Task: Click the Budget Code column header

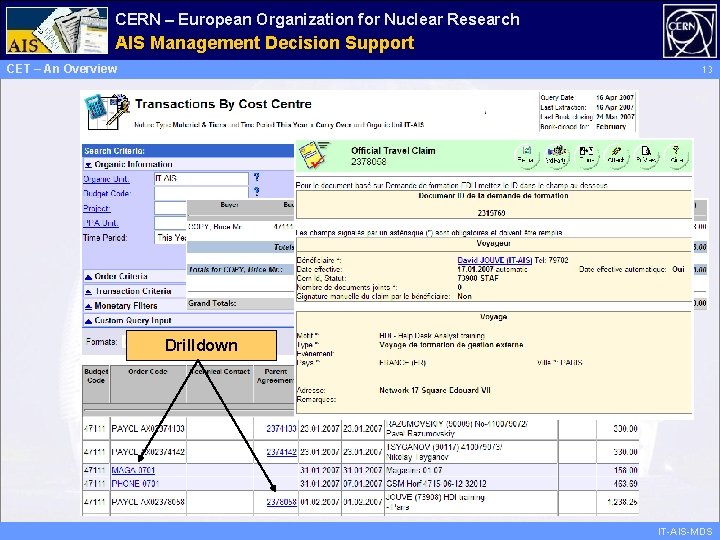Action: [x=96, y=384]
